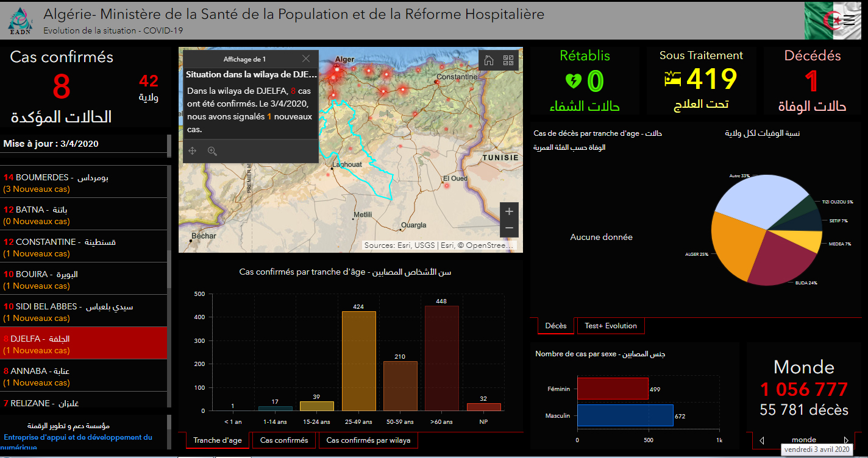Click the popup's magnifier zoom-to icon

(212, 151)
